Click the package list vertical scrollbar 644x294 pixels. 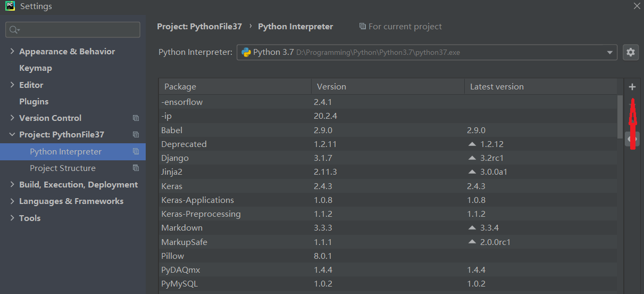(620, 117)
